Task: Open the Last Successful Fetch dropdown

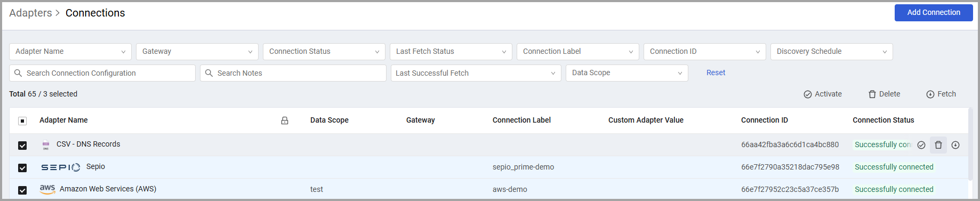Action: [476, 73]
